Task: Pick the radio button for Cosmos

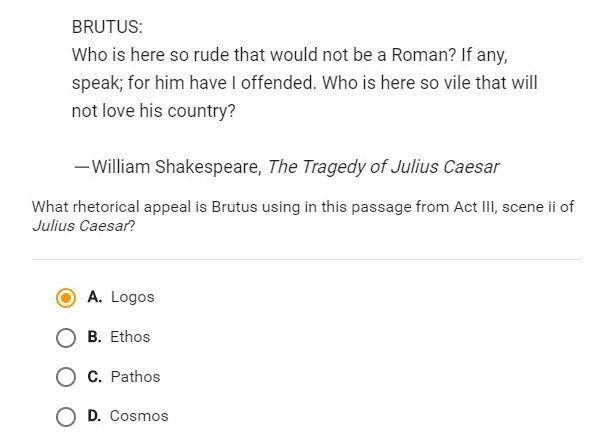Action: tap(66, 416)
